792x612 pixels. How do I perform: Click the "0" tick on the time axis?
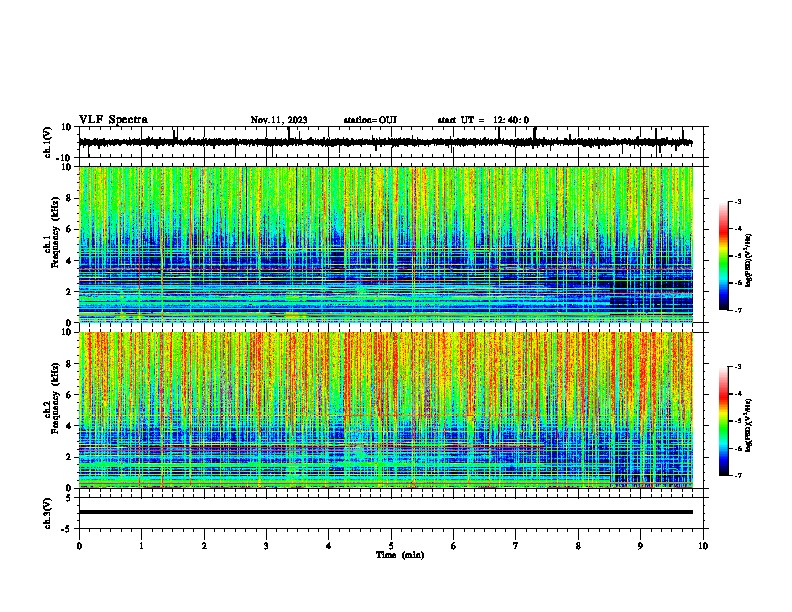pyautogui.click(x=79, y=546)
